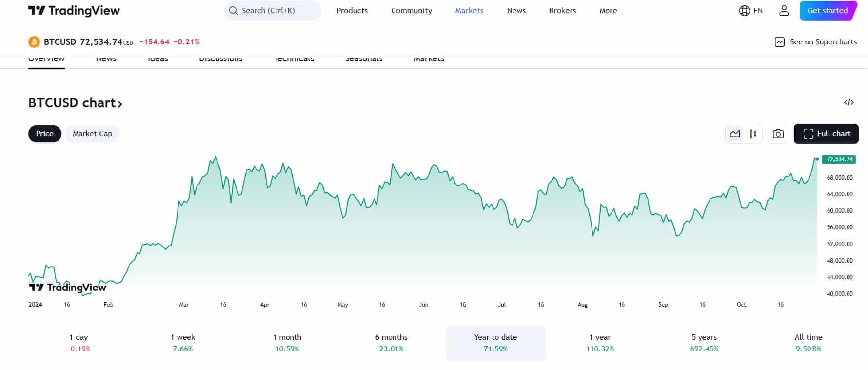Click the 110.32% one-year return value

click(600, 349)
